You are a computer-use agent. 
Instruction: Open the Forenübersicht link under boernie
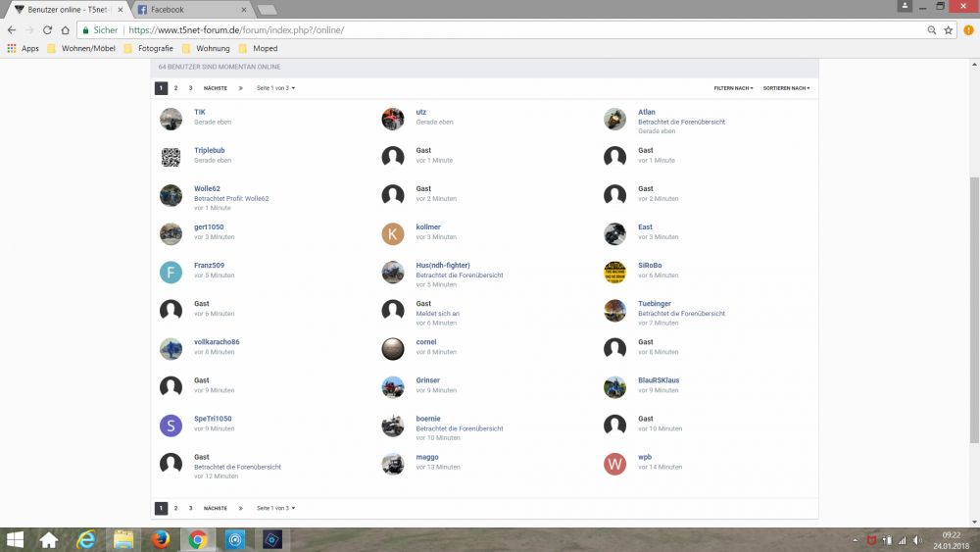(460, 428)
